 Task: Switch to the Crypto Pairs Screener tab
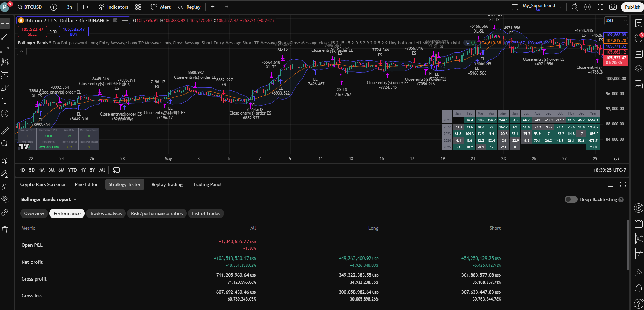point(43,184)
